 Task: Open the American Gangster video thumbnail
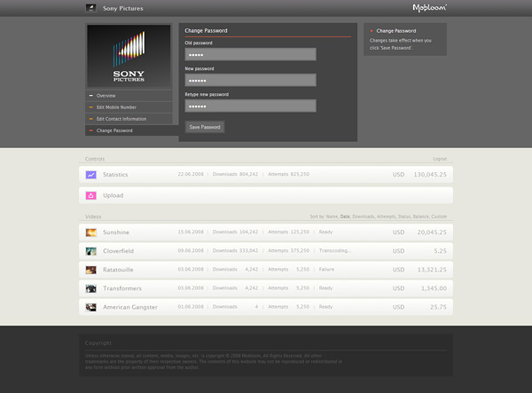click(x=91, y=307)
